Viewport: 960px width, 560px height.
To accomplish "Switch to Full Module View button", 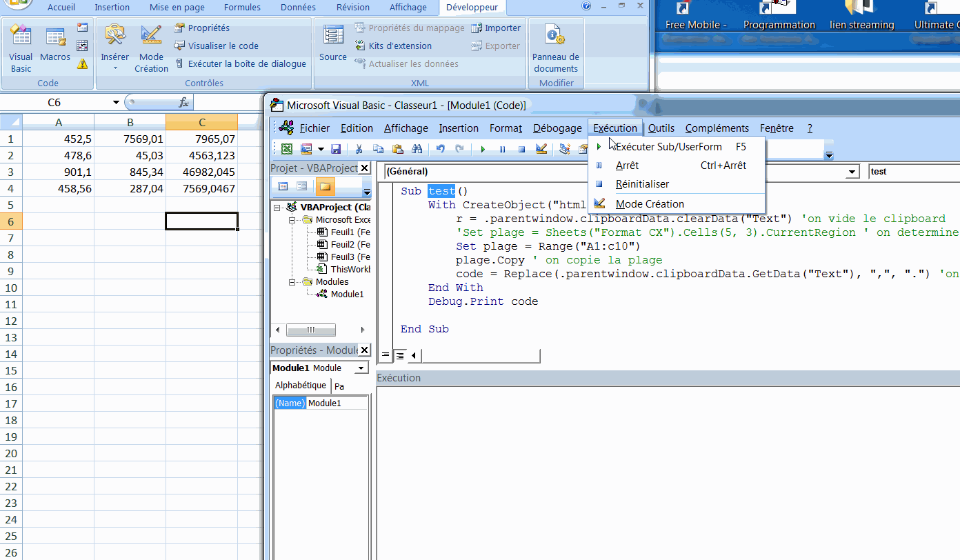I will (x=399, y=356).
